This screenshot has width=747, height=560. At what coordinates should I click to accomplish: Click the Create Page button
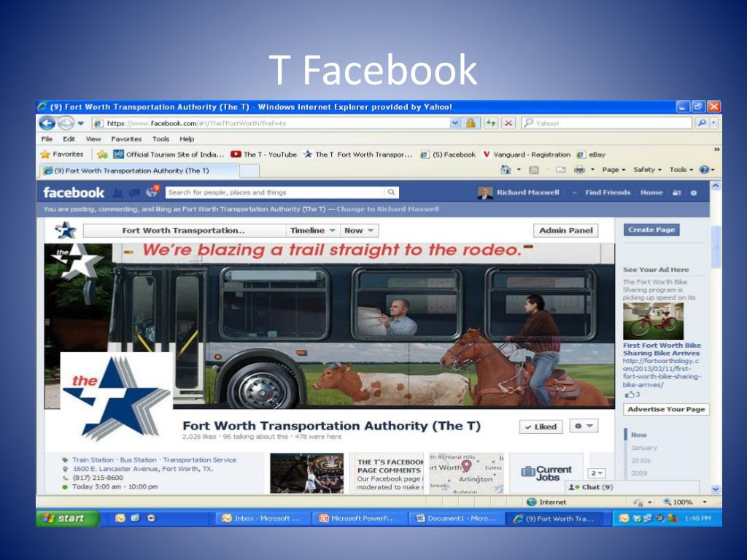coord(651,230)
